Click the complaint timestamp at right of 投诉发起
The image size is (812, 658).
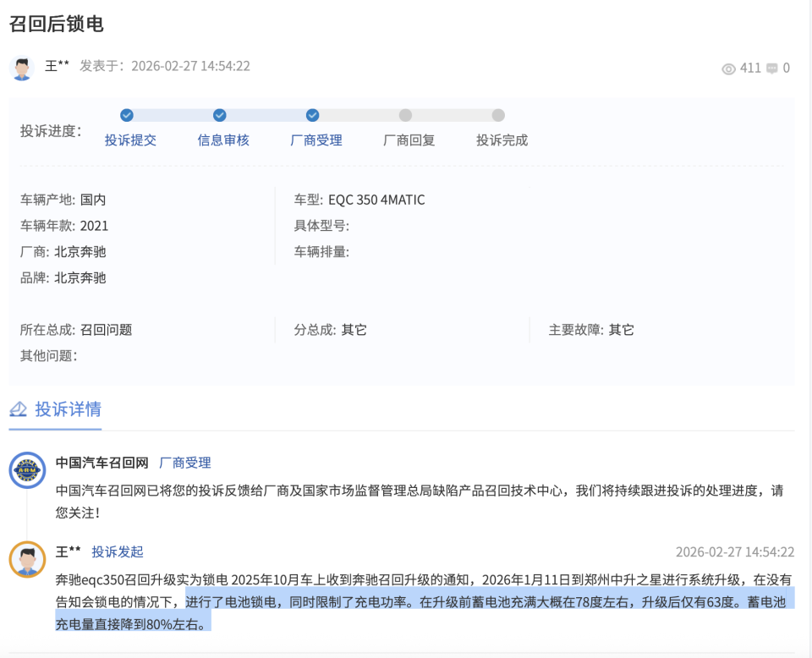click(735, 552)
